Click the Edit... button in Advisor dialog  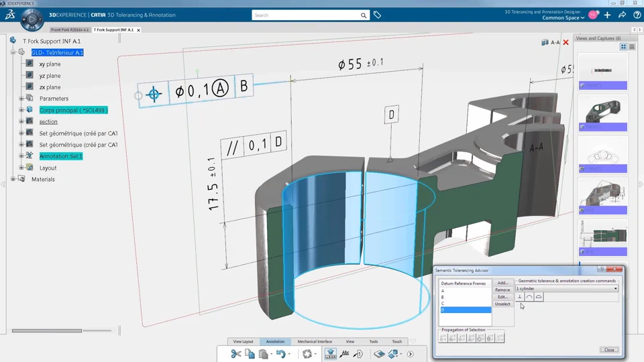[502, 297]
